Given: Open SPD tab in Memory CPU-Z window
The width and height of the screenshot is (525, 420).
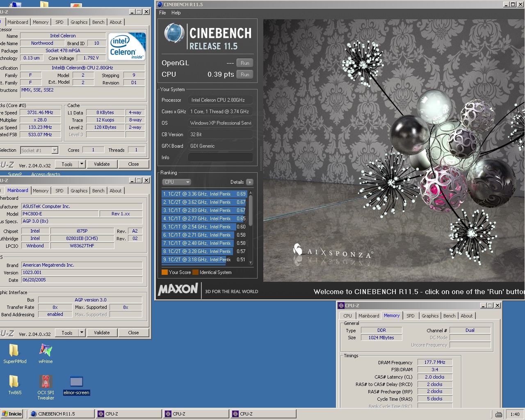Looking at the screenshot, I should click(x=411, y=316).
